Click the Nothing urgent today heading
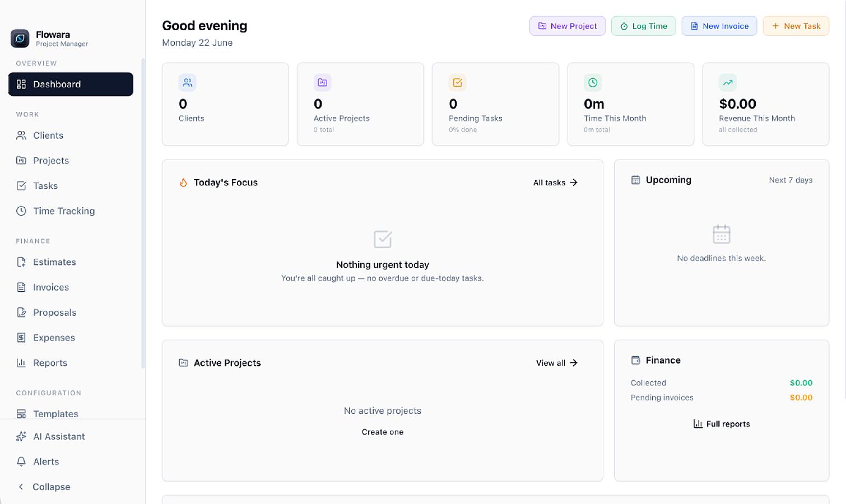Screen dimensions: 846x504 point(383,265)
